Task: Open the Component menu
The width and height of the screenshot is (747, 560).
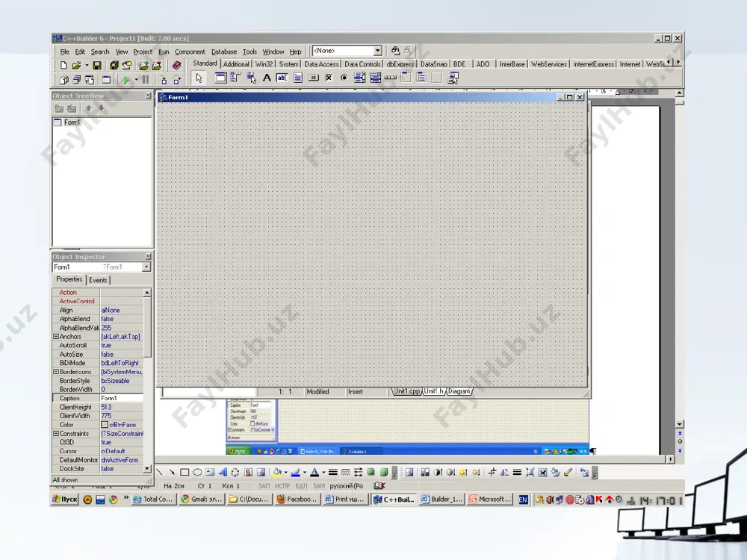Action: point(190,52)
